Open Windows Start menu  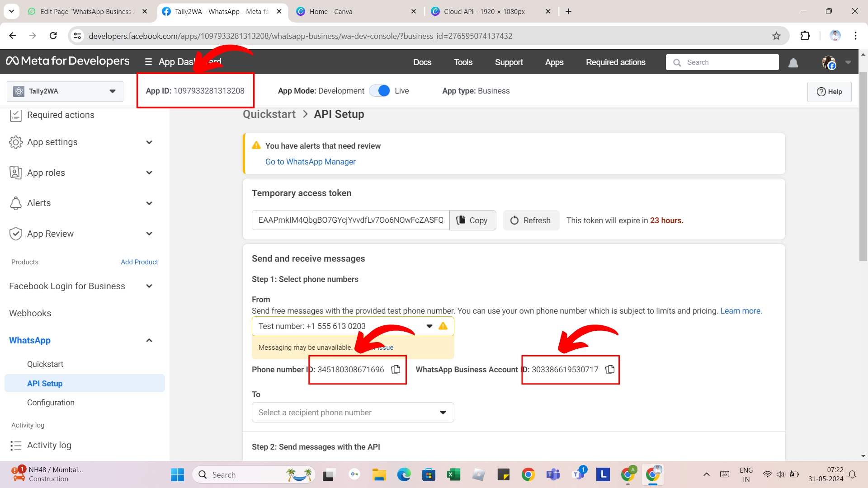pyautogui.click(x=177, y=474)
